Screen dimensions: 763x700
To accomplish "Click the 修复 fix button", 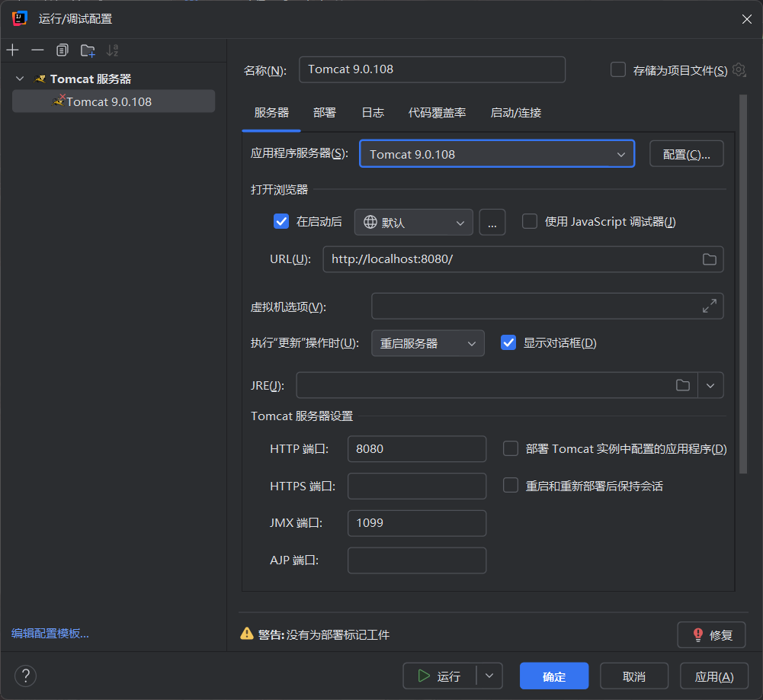I will [711, 634].
